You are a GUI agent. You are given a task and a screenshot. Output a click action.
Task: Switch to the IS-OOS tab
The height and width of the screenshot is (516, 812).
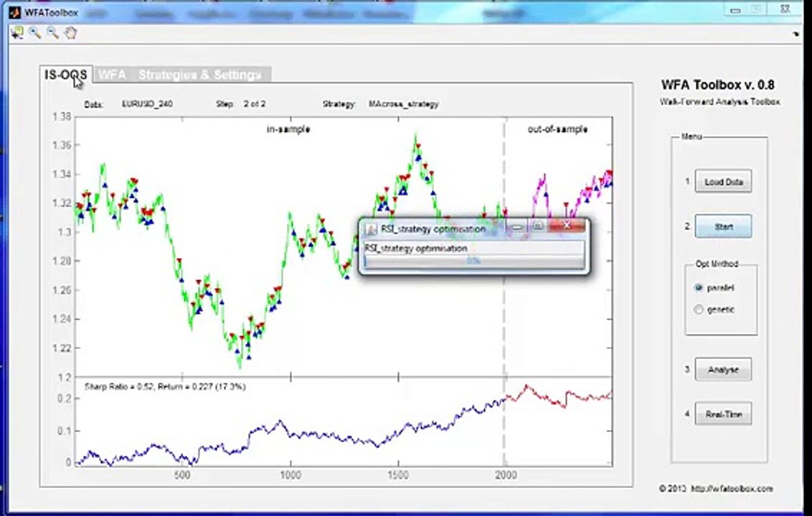(66, 75)
